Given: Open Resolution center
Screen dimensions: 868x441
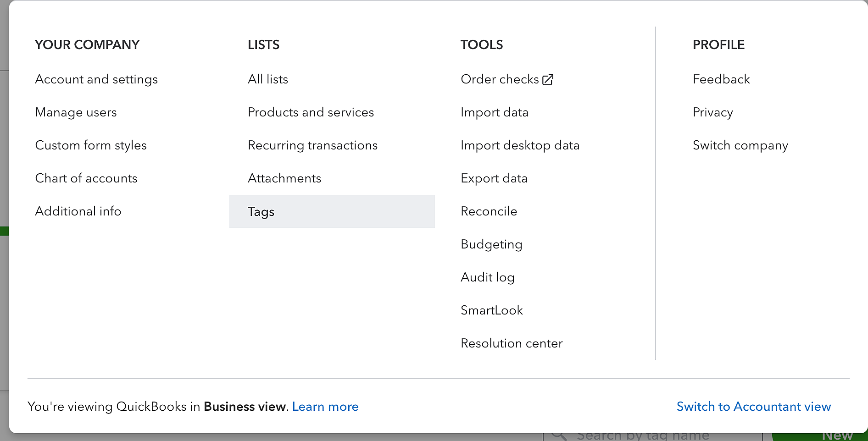Looking at the screenshot, I should point(512,343).
